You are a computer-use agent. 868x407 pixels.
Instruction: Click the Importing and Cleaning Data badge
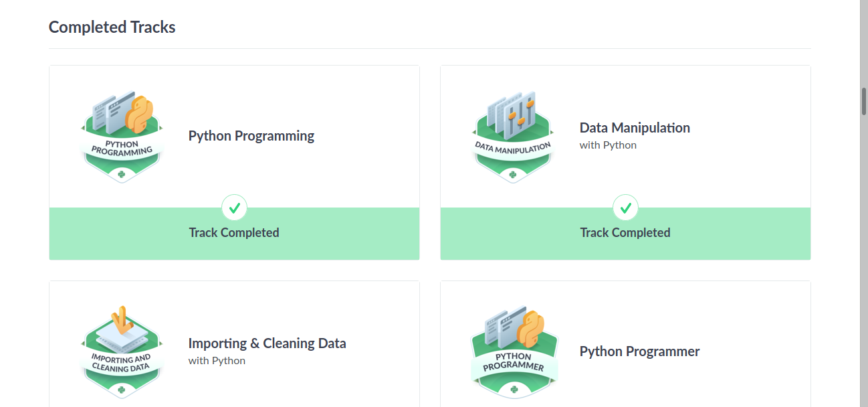tap(122, 352)
